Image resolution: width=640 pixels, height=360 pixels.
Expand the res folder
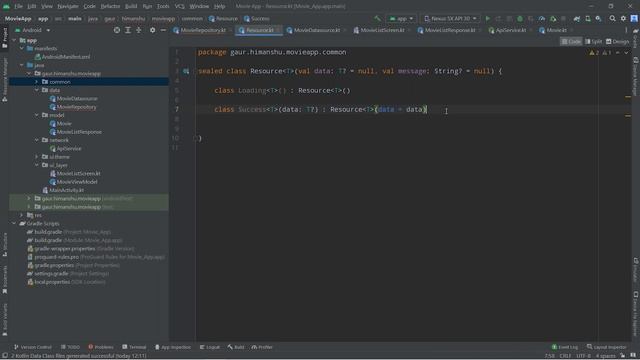[22, 215]
